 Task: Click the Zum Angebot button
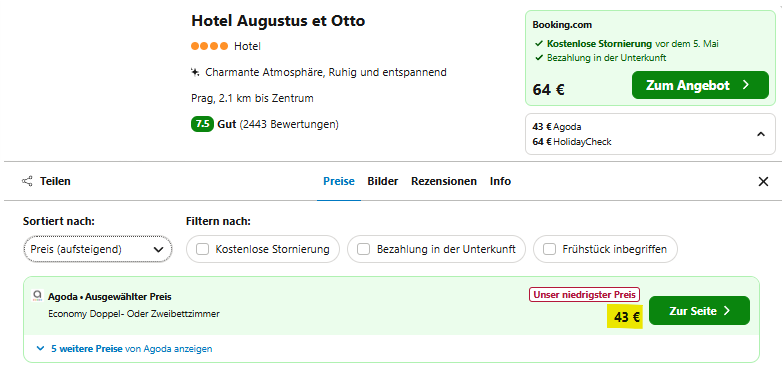tap(700, 85)
